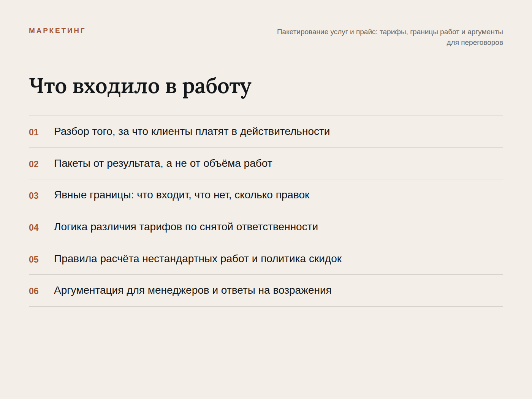Select 'Пакеты от результата, а не от объёма работ'
The width and height of the screenshot is (532, 399).
pos(163,163)
